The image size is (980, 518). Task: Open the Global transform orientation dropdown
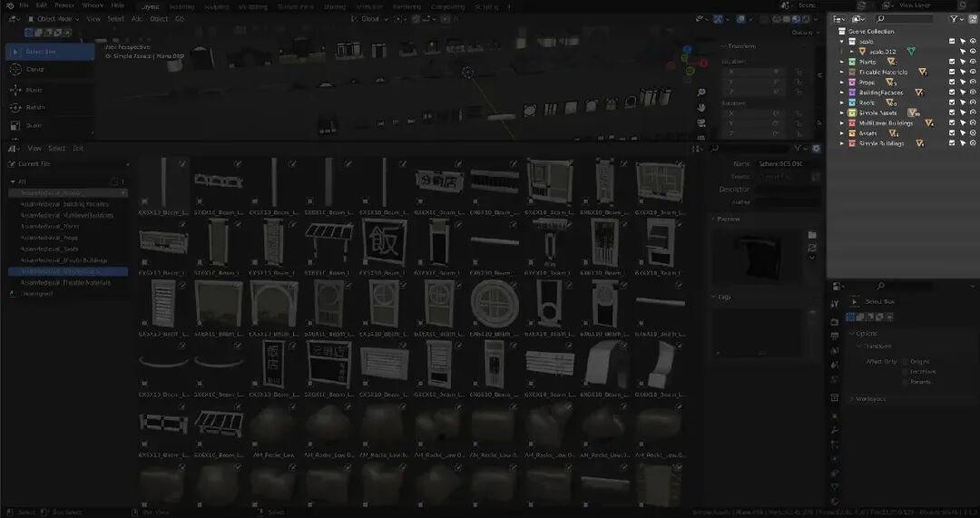(370, 19)
